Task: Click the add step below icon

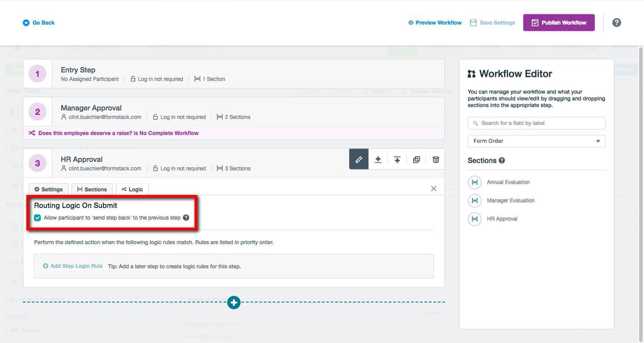Action: [x=378, y=160]
